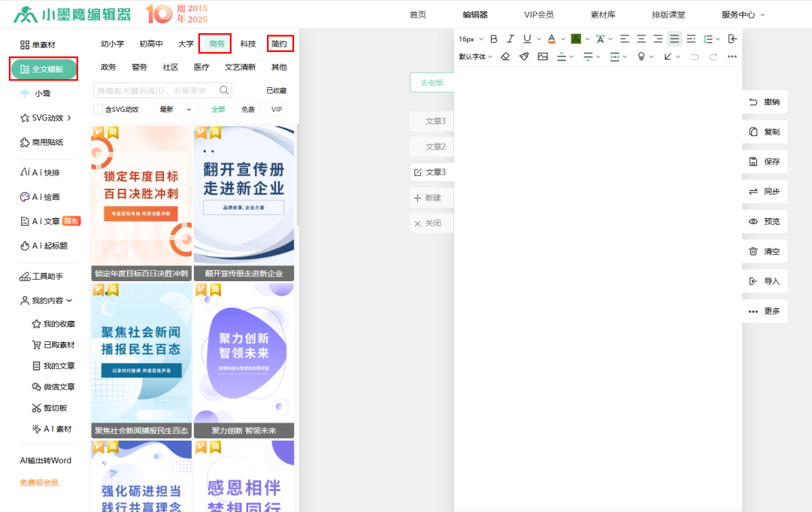Insert an image using picture icon
This screenshot has width=812, height=512.
point(543,56)
